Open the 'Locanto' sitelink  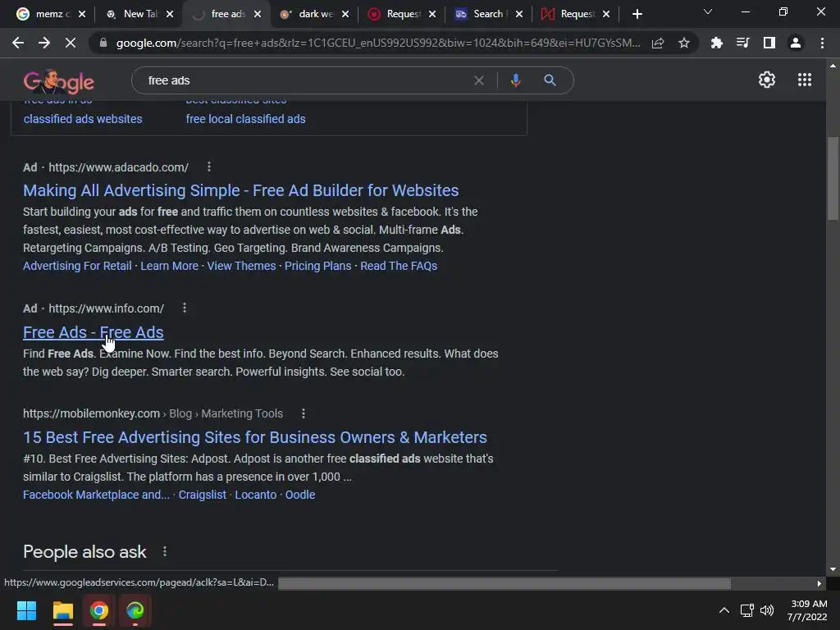pos(256,495)
